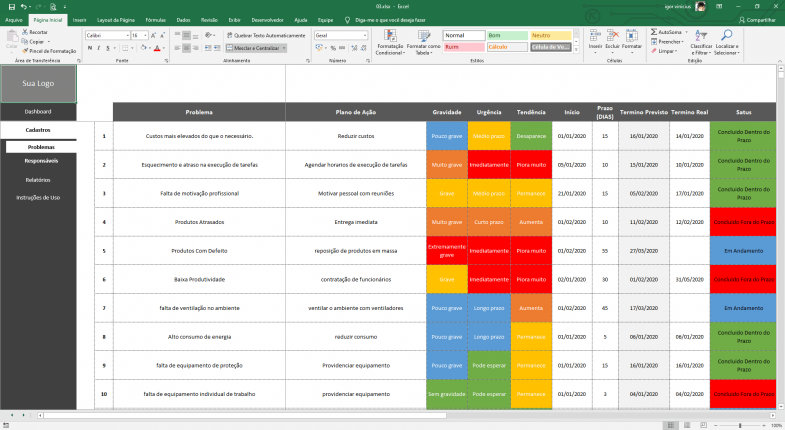Click Classificar e Filtrar icon
Screen dimensions: 785x430
coord(701,36)
